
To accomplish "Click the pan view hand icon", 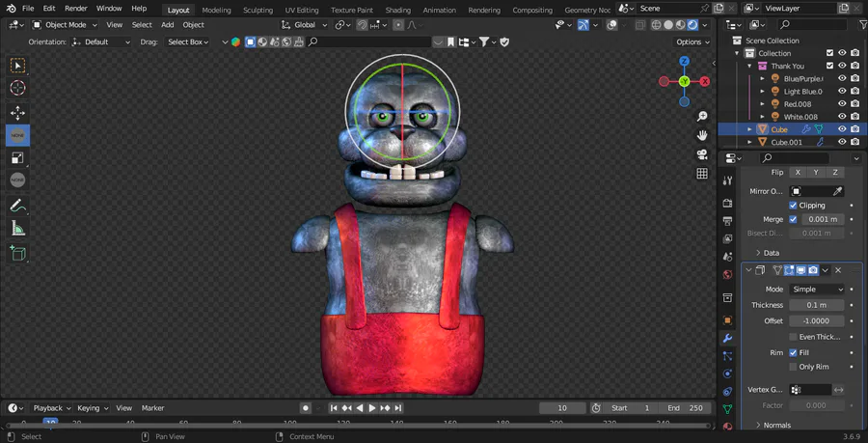I will tap(702, 135).
